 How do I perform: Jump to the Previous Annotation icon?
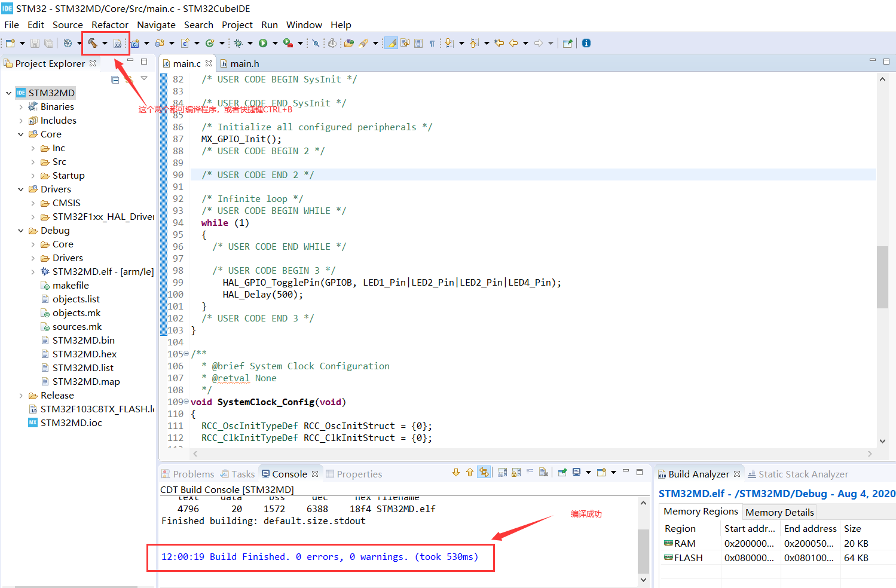pyautogui.click(x=474, y=43)
